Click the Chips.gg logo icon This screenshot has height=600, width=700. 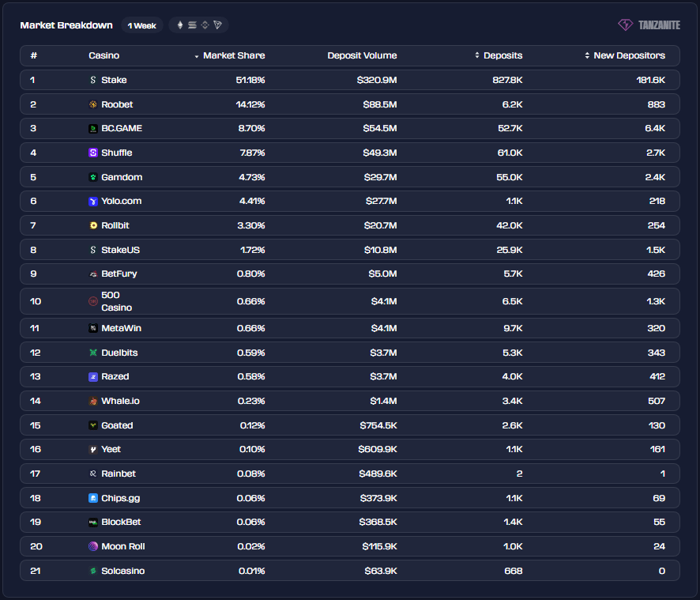[x=93, y=498]
